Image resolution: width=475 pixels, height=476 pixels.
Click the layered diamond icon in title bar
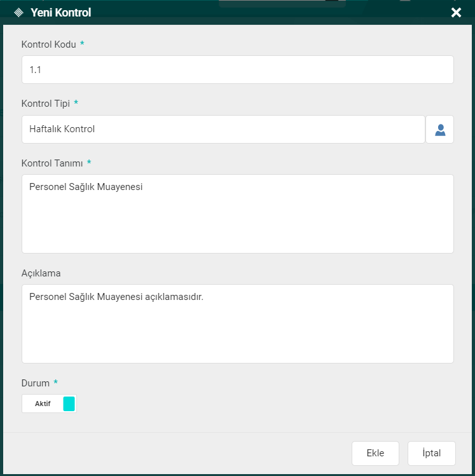18,13
